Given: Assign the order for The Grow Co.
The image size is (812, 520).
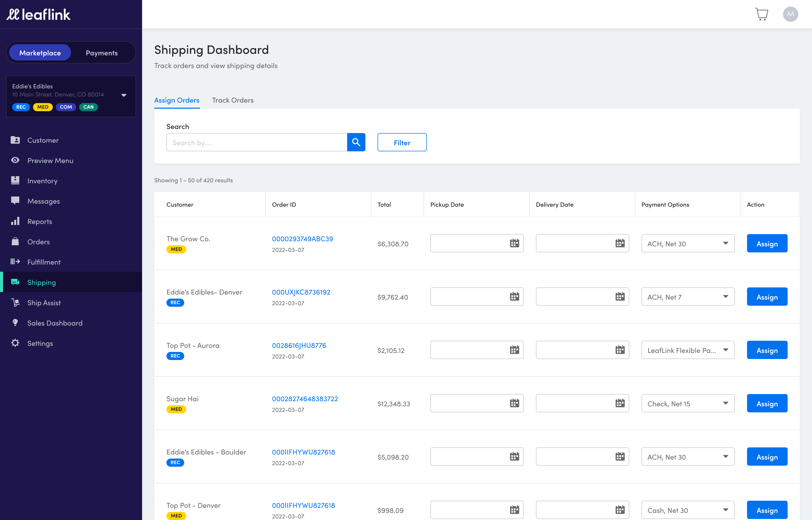Looking at the screenshot, I should point(767,243).
